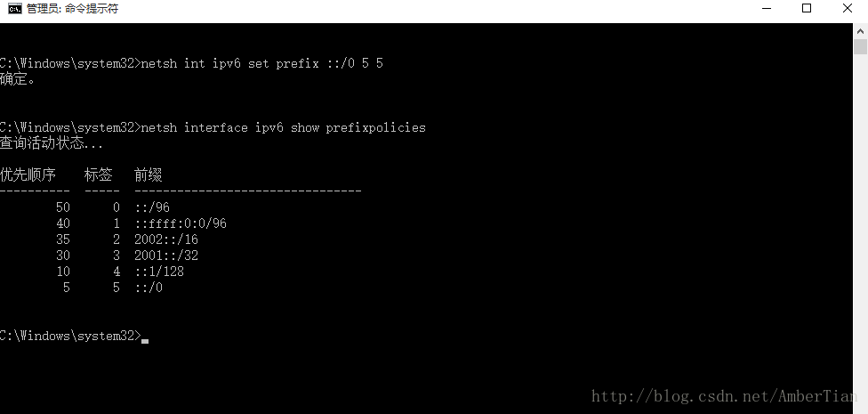The width and height of the screenshot is (868, 414).
Task: Click the 优先顺序 column header
Action: coord(28,175)
